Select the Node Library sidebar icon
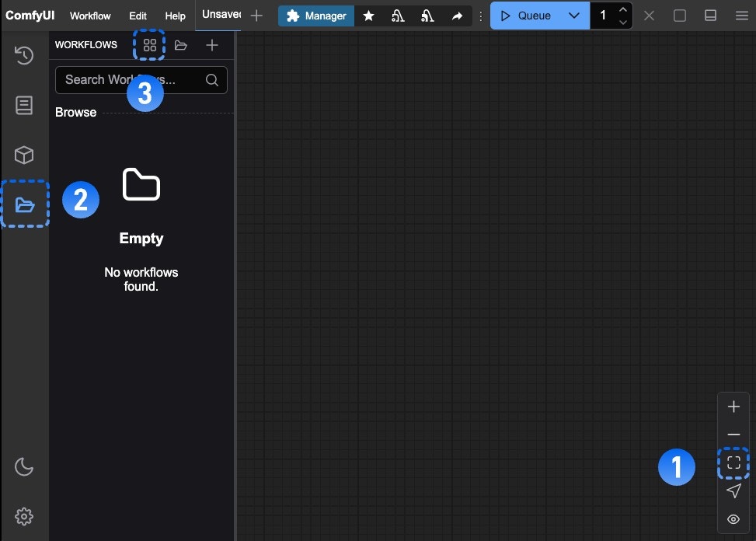The image size is (756, 541). (x=24, y=105)
